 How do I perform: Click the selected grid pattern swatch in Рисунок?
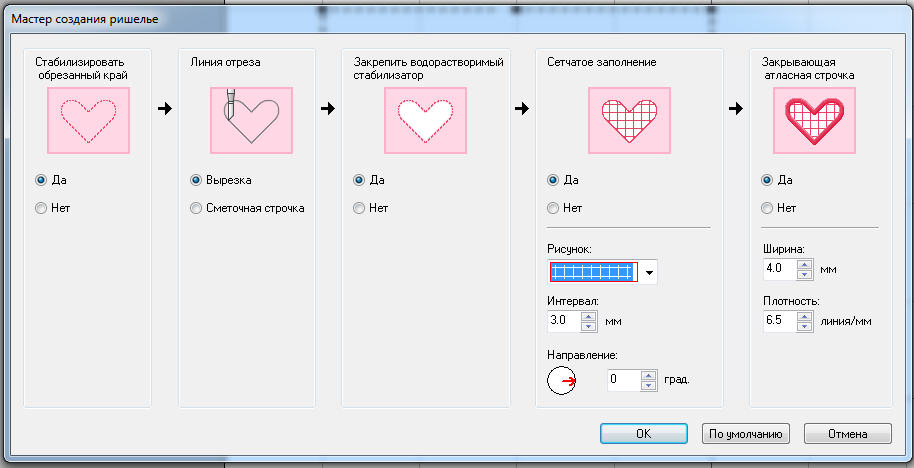[593, 272]
